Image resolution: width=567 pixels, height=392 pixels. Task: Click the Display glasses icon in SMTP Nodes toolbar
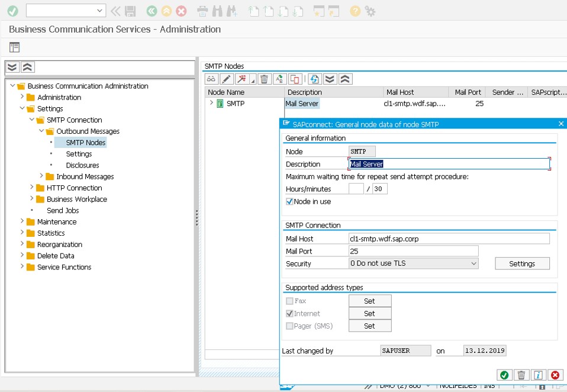pyautogui.click(x=211, y=79)
